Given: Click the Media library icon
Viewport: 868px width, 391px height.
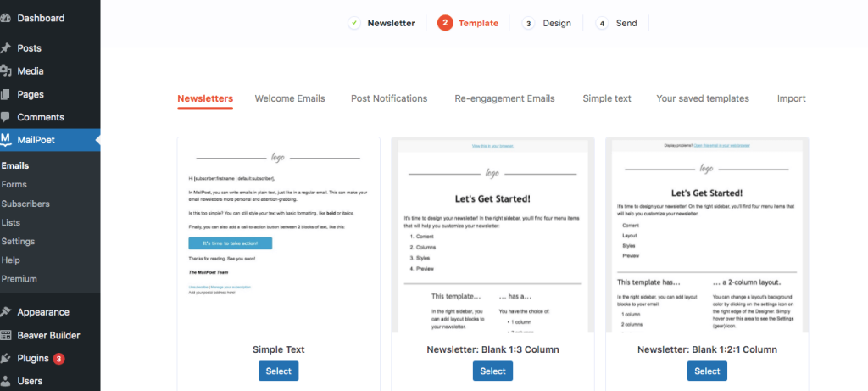Looking at the screenshot, I should pos(6,71).
